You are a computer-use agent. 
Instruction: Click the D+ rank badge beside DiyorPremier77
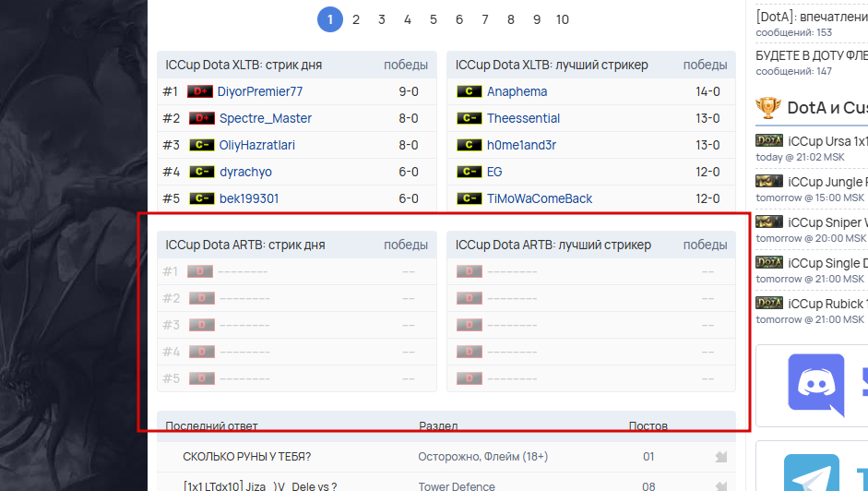[200, 91]
